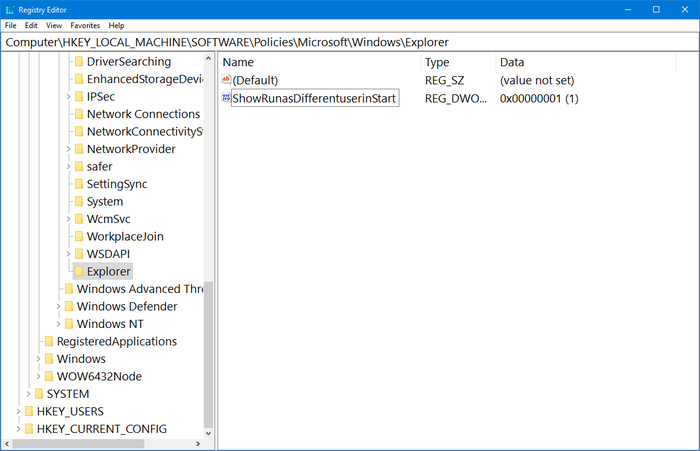The image size is (700, 451).
Task: Click the (Default) string value icon
Action: coord(226,79)
